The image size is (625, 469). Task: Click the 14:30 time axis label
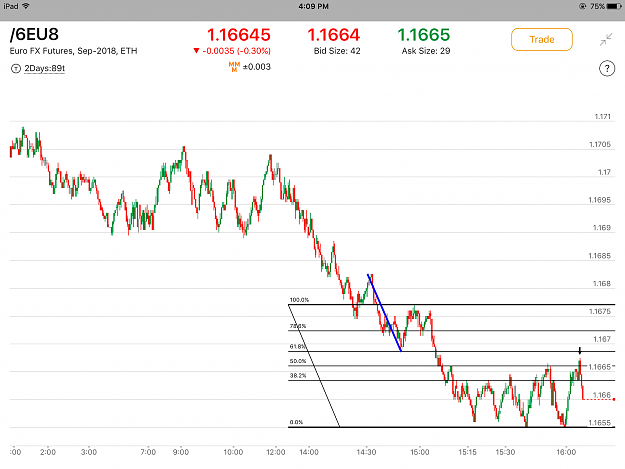[366, 452]
